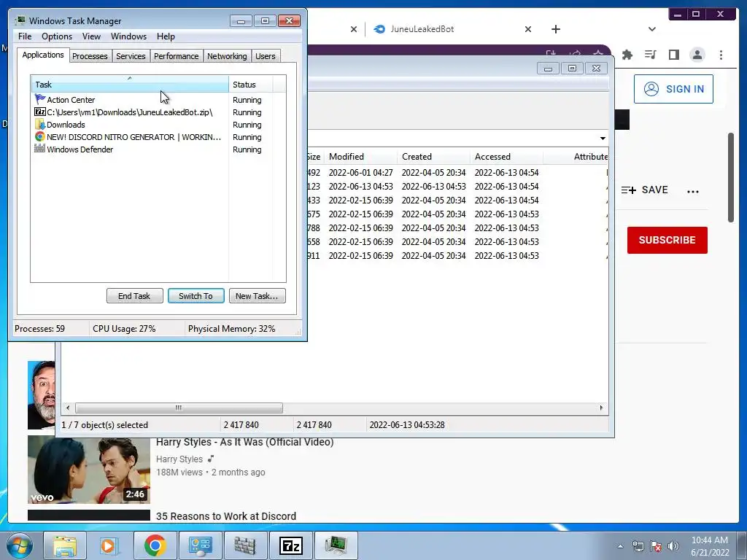Open the Harry Styles channel link
This screenshot has height=560, width=747.
tap(179, 459)
